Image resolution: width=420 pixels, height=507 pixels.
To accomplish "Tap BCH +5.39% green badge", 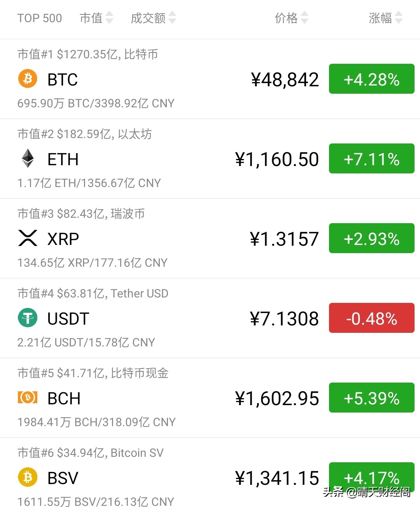I will coord(371,398).
